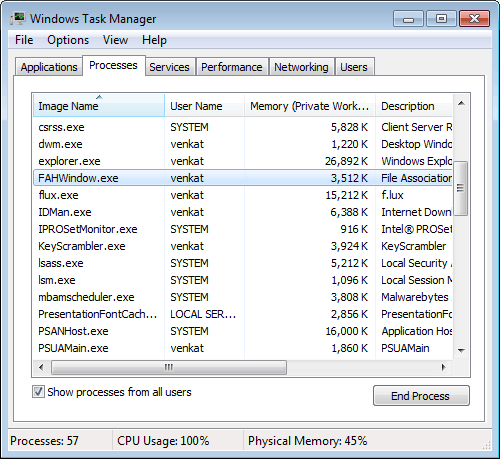500x459 pixels.
Task: Close the Windows Task Manager window
Action: 474,18
